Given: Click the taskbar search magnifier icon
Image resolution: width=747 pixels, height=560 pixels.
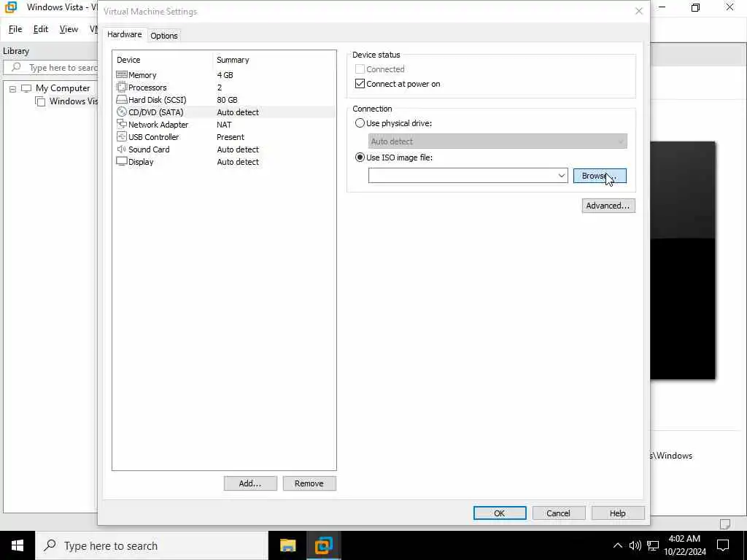Looking at the screenshot, I should click(x=50, y=545).
